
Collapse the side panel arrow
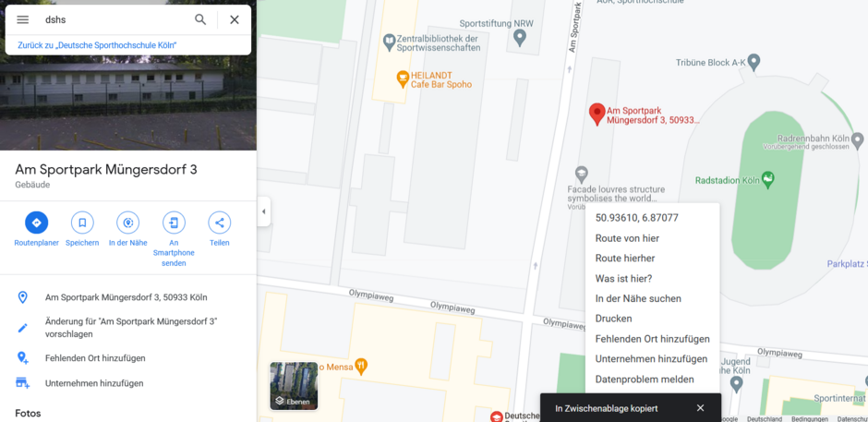click(263, 211)
